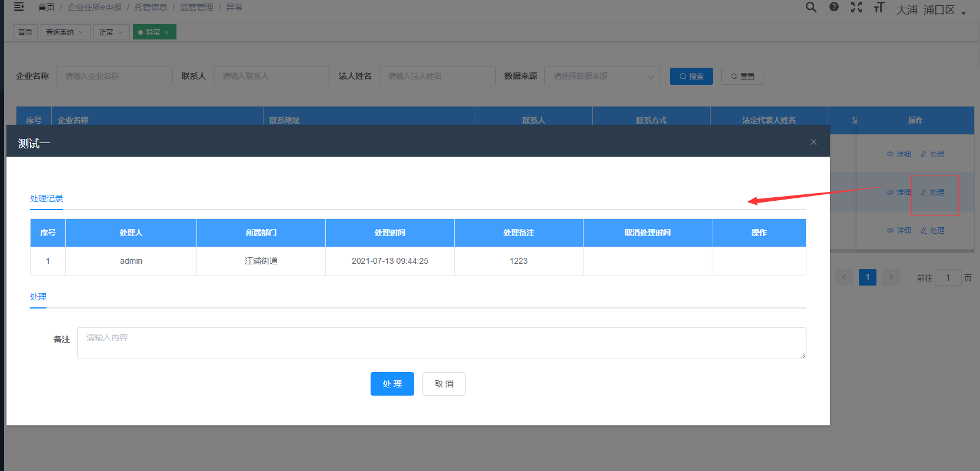The image size is (980, 471).
Task: Open the help question mark icon
Action: 834,7
